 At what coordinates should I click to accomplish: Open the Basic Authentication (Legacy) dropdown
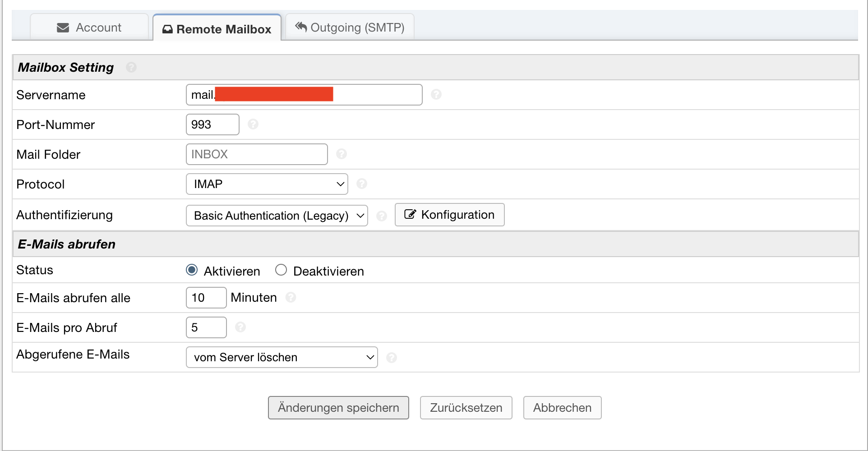(277, 216)
